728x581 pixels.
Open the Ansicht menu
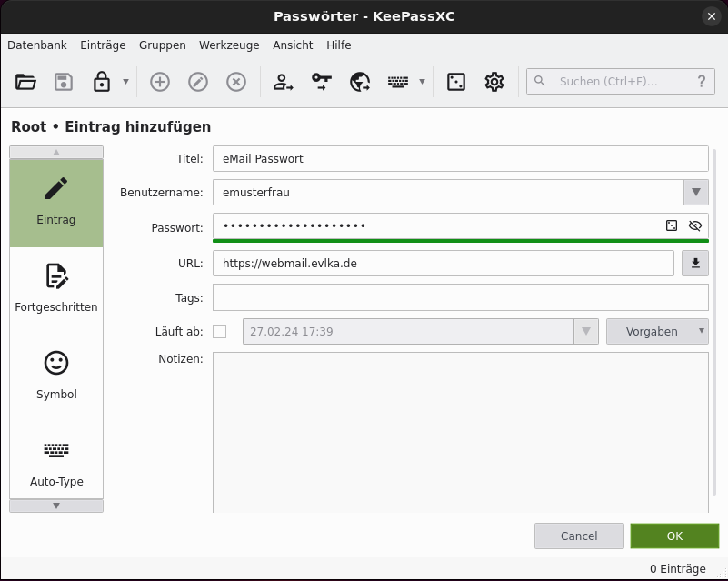point(293,45)
